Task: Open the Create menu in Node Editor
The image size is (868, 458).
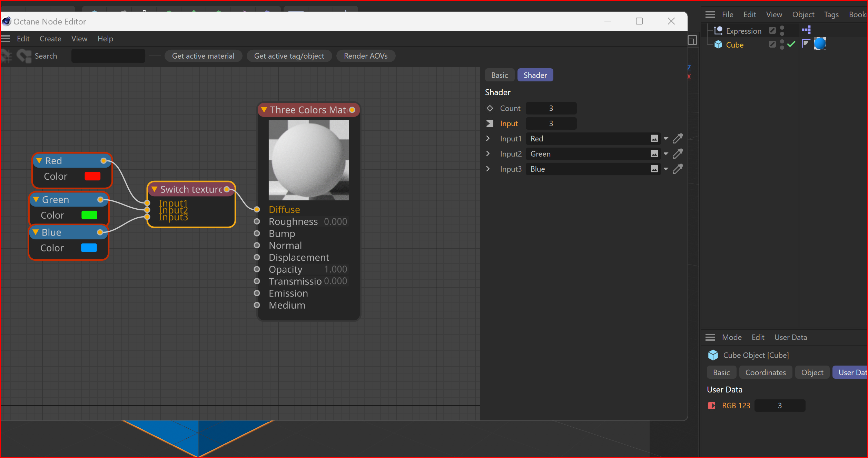Action: [x=50, y=39]
